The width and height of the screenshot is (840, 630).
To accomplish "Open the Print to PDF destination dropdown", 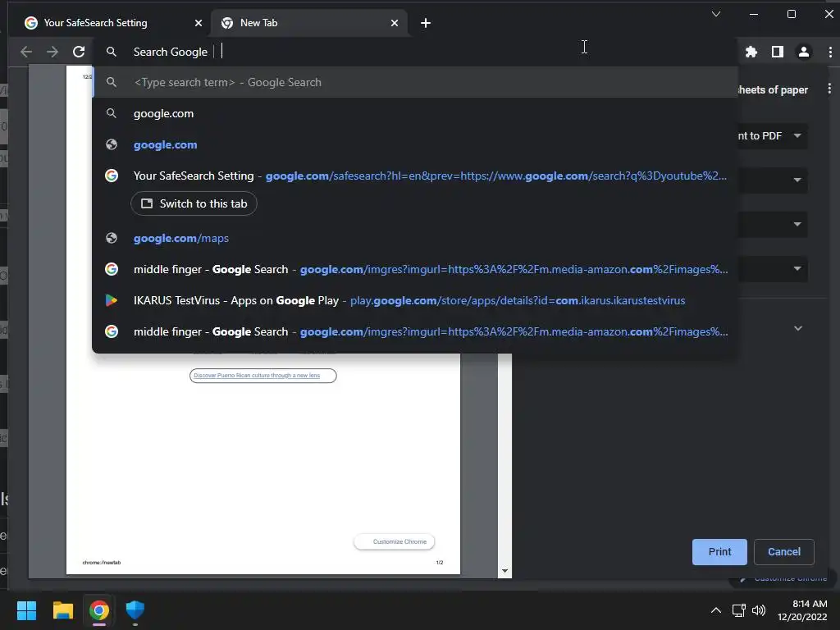I will point(773,136).
